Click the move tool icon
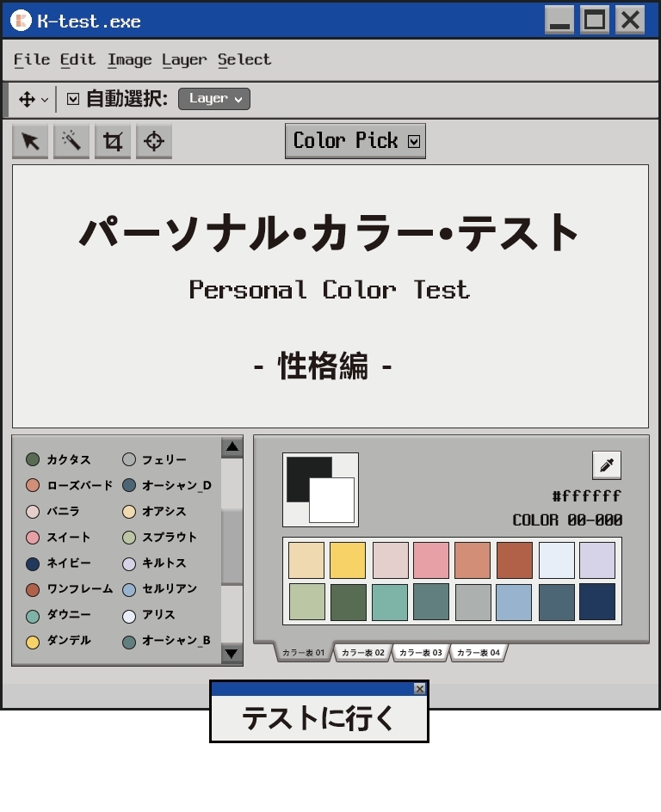 click(27, 100)
